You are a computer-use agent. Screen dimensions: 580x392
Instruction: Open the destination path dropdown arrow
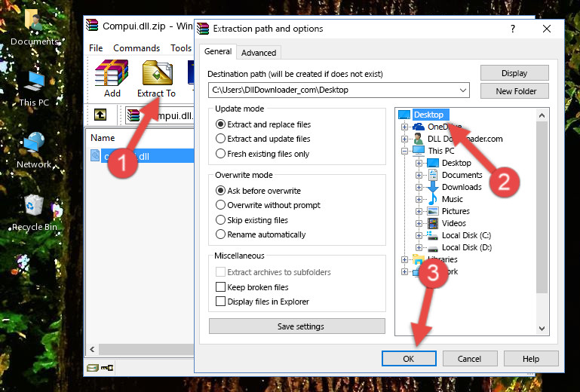[x=463, y=90]
